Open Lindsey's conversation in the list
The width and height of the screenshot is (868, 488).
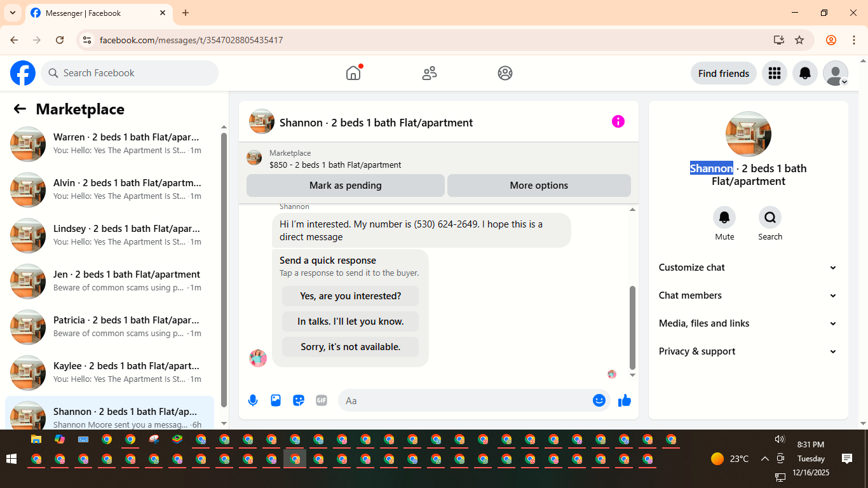pyautogui.click(x=109, y=236)
